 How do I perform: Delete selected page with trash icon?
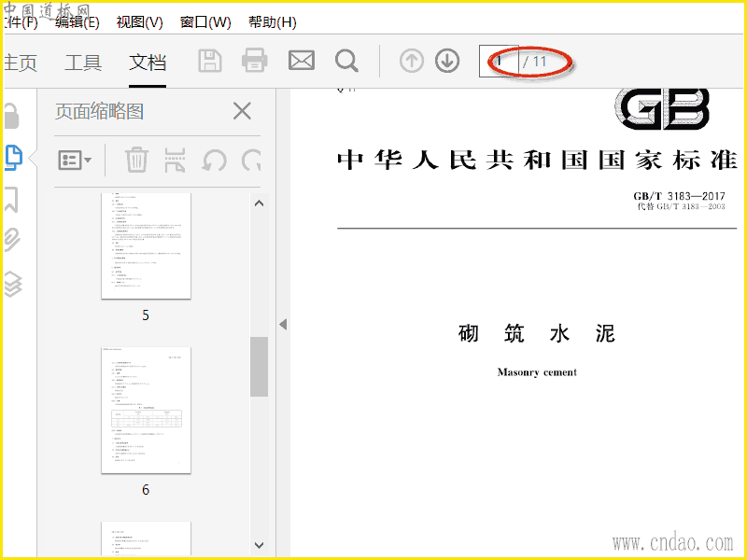(136, 160)
